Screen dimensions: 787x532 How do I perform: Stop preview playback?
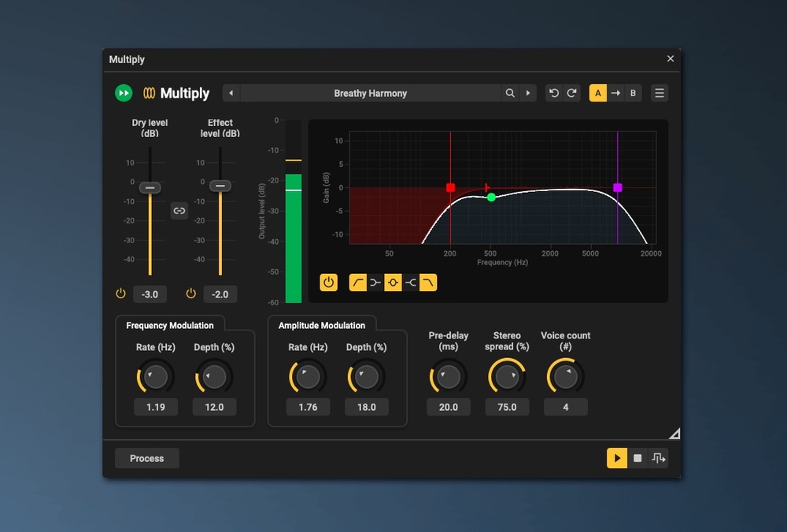click(637, 458)
